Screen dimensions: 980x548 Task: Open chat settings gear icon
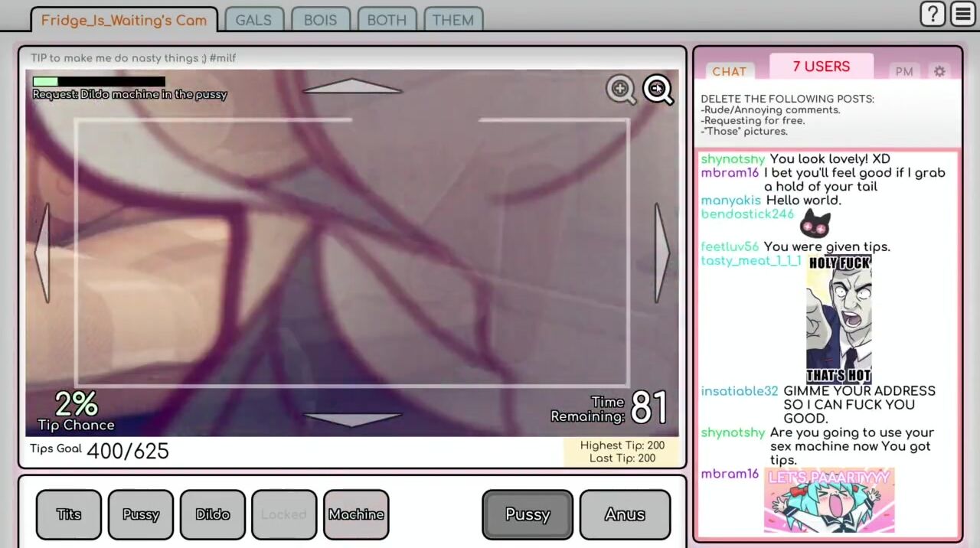tap(939, 71)
